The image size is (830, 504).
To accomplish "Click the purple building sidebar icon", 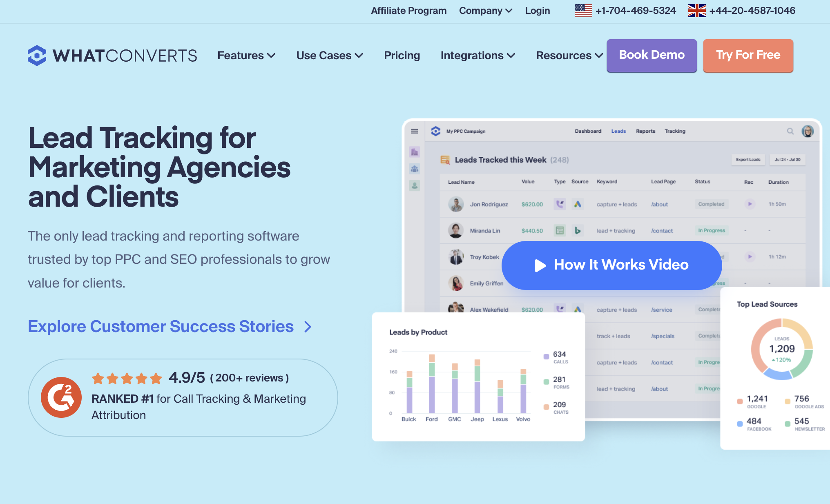I will point(414,152).
